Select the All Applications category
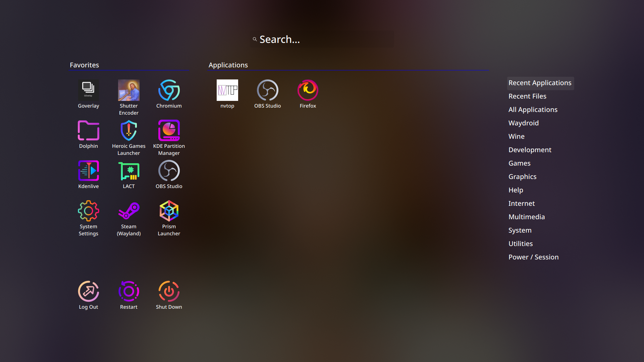The height and width of the screenshot is (362, 644). tap(533, 110)
